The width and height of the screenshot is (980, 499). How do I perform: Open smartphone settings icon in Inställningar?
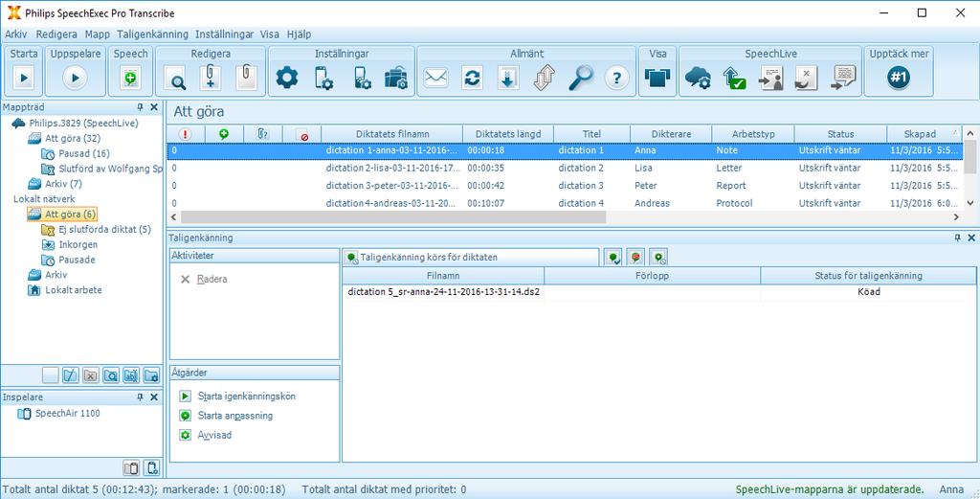[323, 79]
